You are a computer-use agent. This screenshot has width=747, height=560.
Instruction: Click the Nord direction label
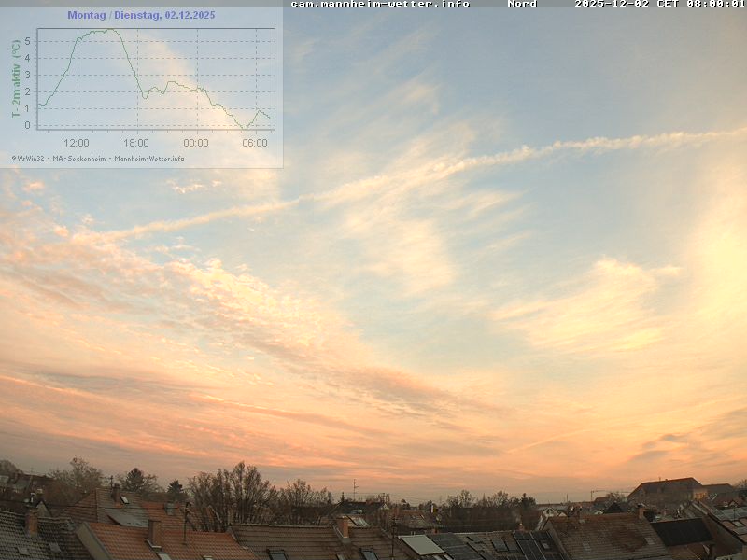coord(522,4)
